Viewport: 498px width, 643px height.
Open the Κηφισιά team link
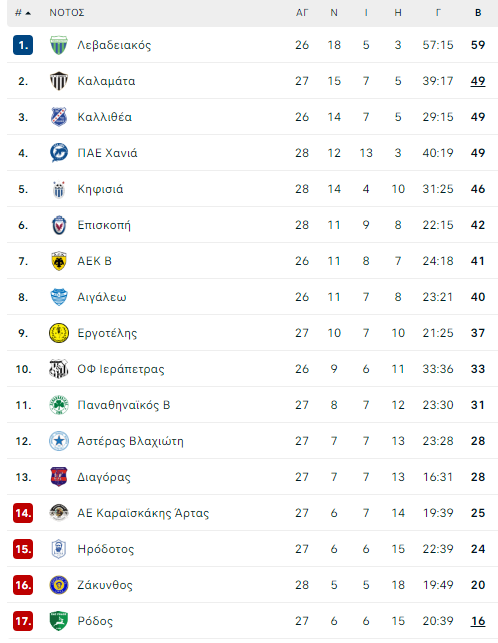click(101, 189)
